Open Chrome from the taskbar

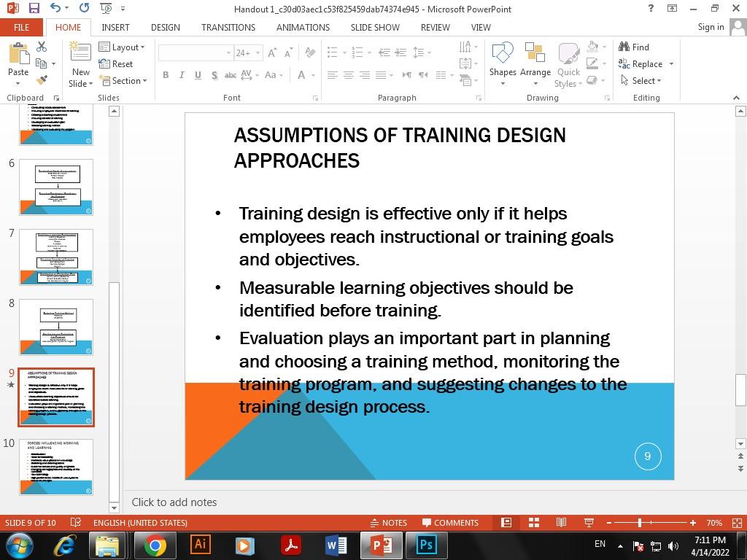click(x=155, y=545)
